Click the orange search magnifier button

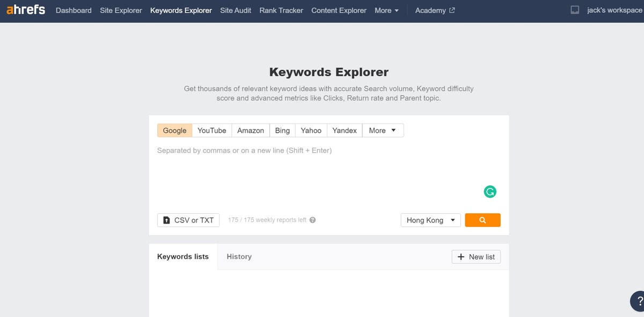click(x=482, y=220)
